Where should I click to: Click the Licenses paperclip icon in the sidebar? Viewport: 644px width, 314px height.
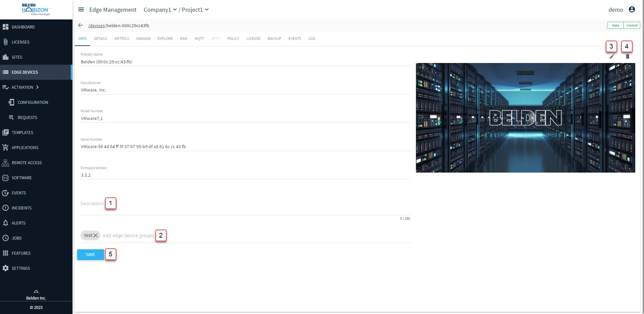[x=5, y=42]
